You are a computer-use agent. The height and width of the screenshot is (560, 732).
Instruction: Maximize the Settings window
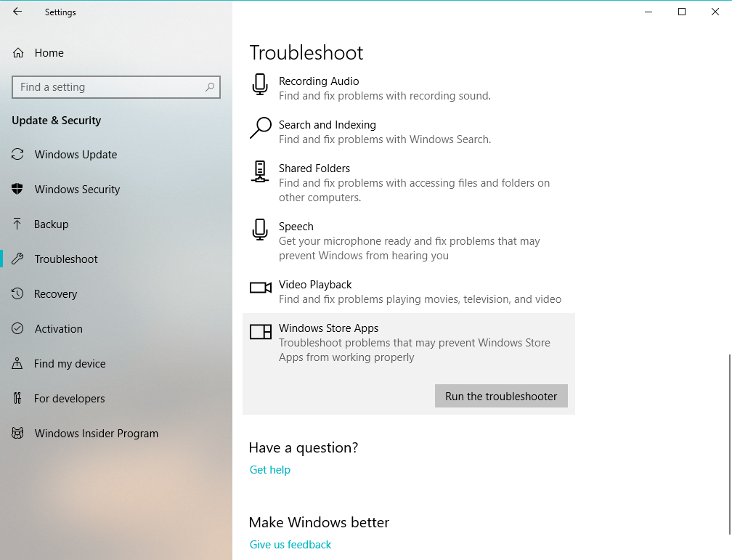click(x=682, y=12)
